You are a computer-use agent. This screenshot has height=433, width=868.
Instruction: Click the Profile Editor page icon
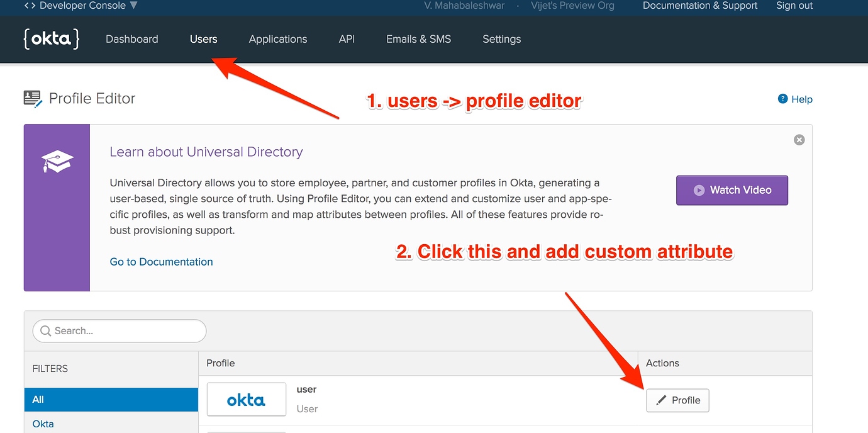[33, 98]
